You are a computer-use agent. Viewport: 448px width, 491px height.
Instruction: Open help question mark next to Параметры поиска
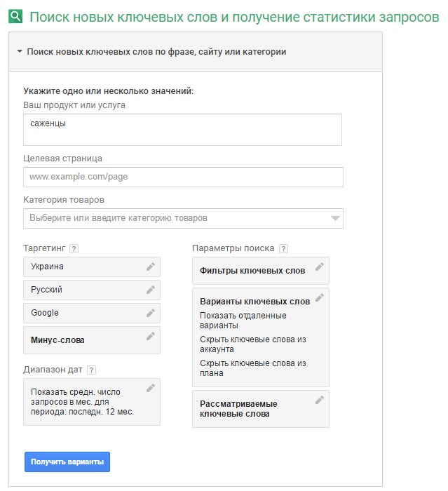point(283,248)
